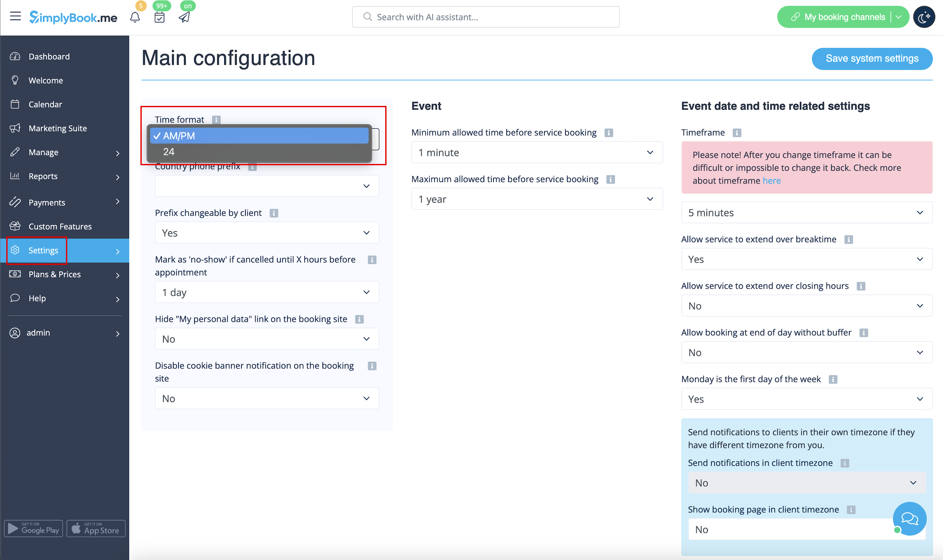Open Hide My personal data dropdown
943x560 pixels.
[267, 339]
